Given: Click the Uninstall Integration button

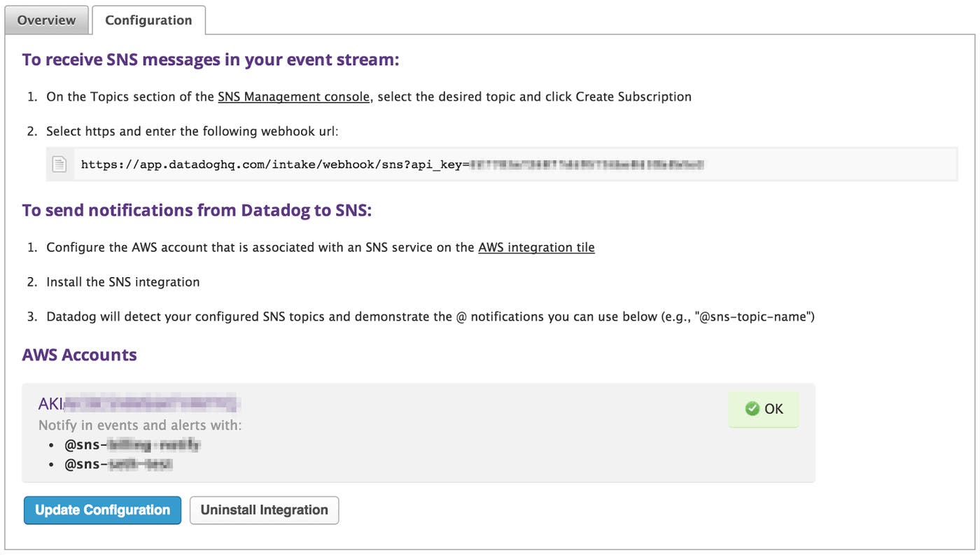Looking at the screenshot, I should tap(264, 510).
